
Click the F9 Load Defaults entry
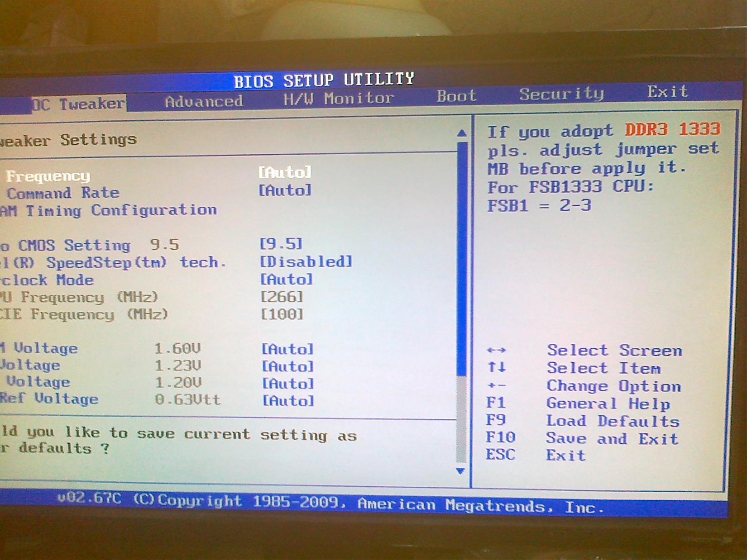coord(583,421)
